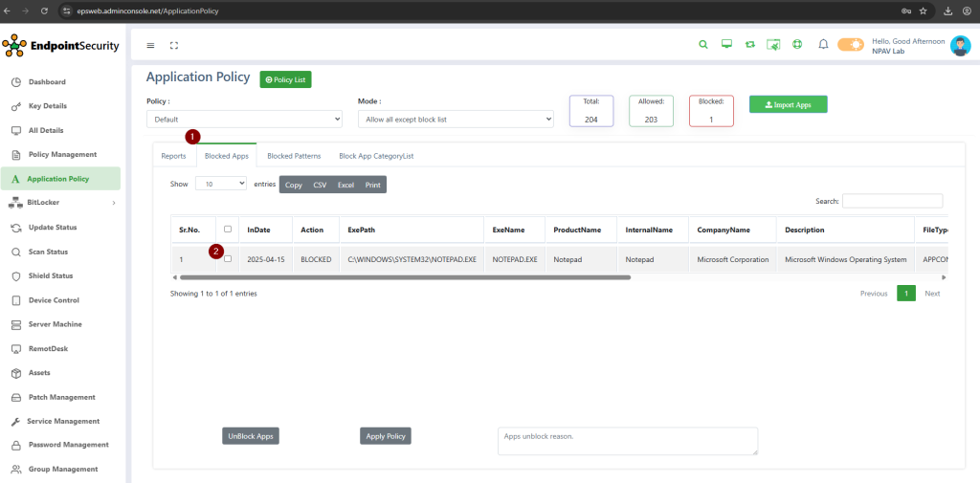Click the fullscreen expand icon
The height and width of the screenshot is (483, 980).
(174, 45)
